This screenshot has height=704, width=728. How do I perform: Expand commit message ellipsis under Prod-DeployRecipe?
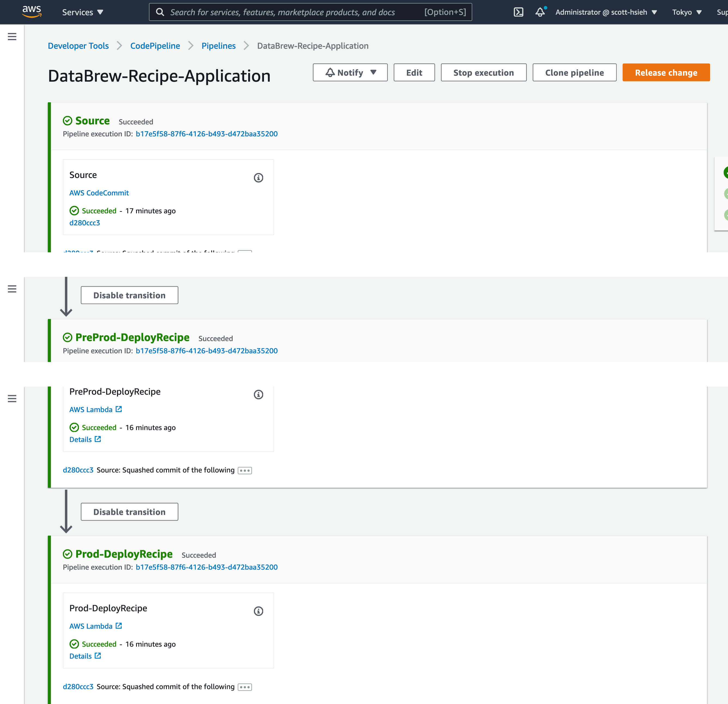tap(244, 687)
